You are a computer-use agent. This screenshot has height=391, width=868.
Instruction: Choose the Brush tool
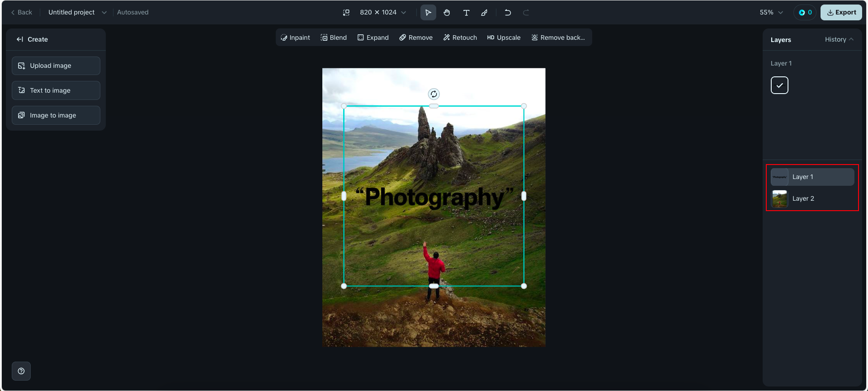[484, 13]
